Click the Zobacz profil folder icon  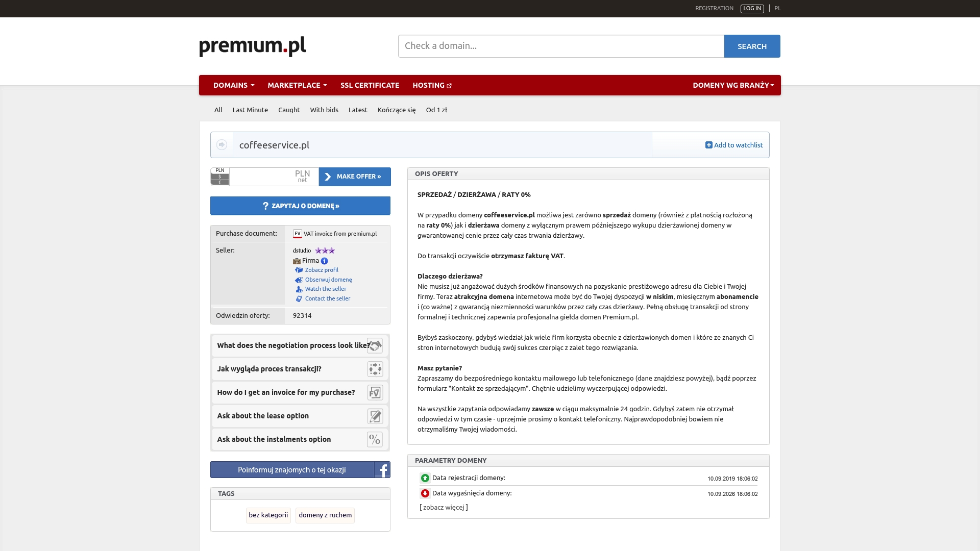pos(300,270)
